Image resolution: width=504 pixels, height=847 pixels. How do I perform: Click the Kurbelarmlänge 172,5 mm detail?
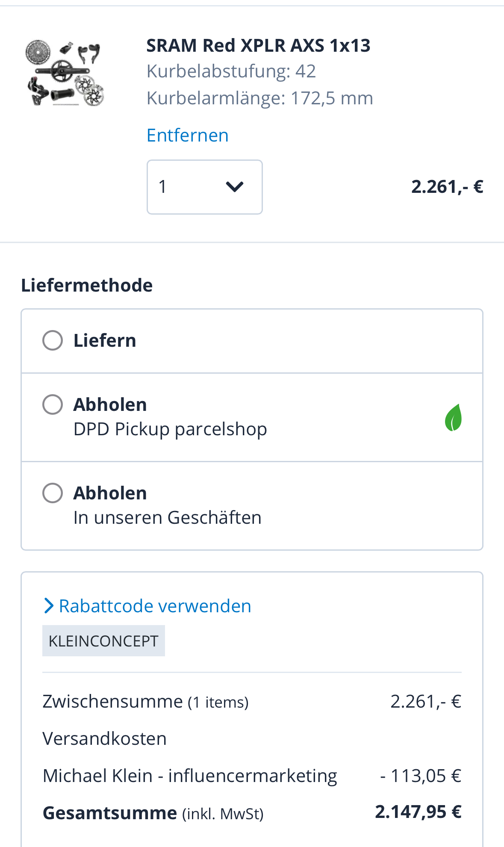(x=259, y=98)
